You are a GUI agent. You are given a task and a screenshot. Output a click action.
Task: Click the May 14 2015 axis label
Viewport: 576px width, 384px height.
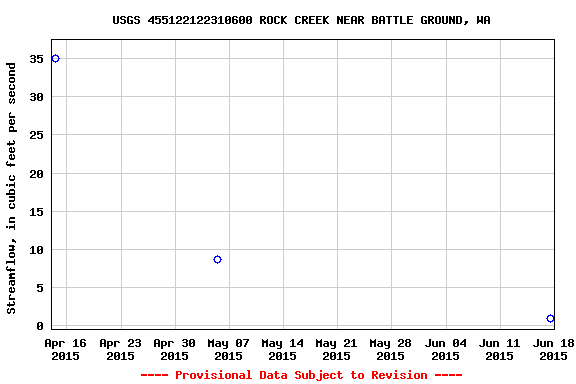282,349
